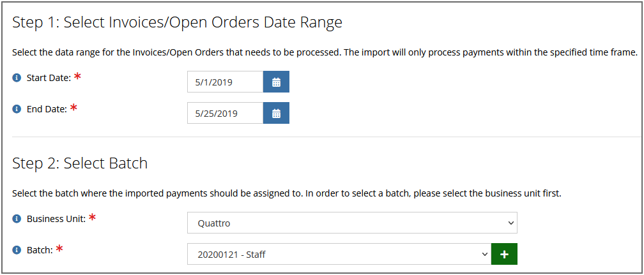Click the Step 2 batch selection description text

287,194
